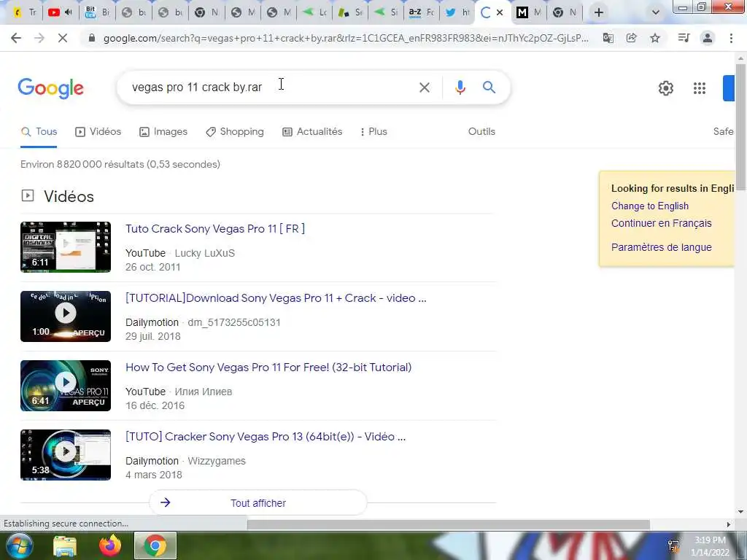This screenshot has width=747, height=560.
Task: Open a new browser tab
Action: click(x=599, y=12)
